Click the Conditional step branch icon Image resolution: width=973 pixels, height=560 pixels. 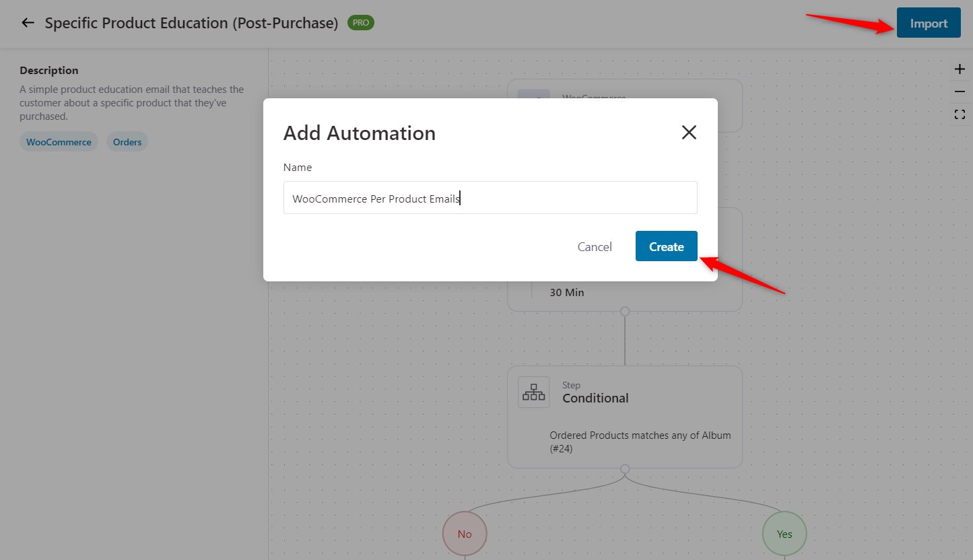click(533, 392)
